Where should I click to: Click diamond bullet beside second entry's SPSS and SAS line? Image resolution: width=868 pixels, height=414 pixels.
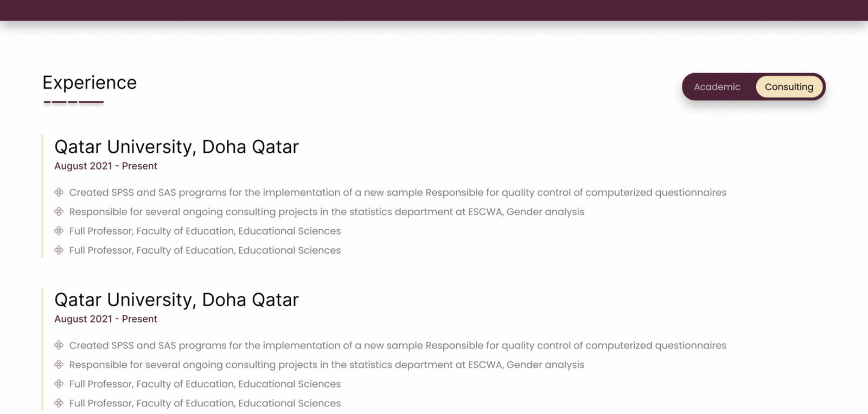[59, 345]
